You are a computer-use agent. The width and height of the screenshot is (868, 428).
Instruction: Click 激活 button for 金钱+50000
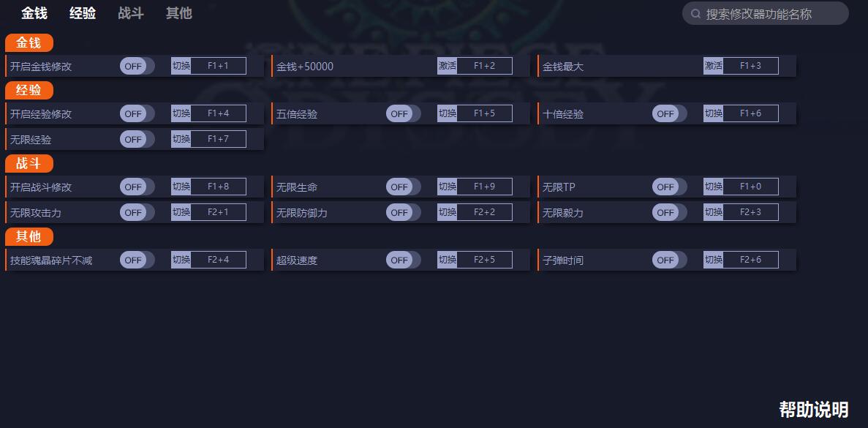447,66
